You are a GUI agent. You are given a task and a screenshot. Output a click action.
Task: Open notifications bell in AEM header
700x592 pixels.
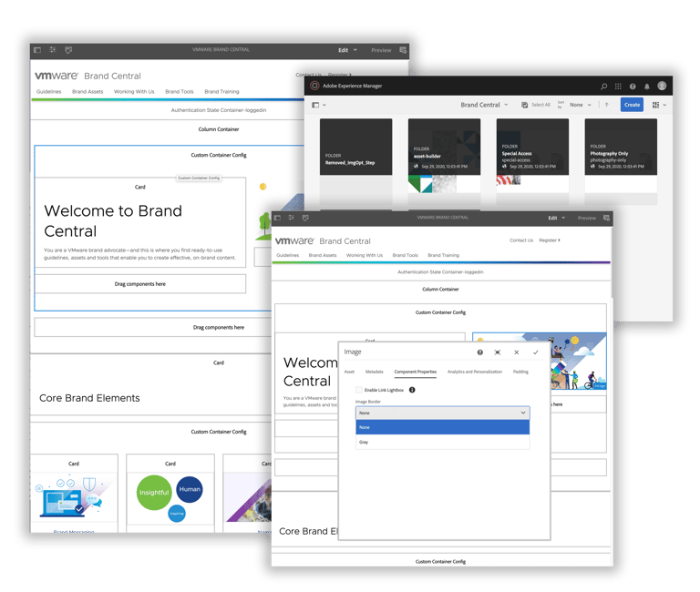pos(647,87)
